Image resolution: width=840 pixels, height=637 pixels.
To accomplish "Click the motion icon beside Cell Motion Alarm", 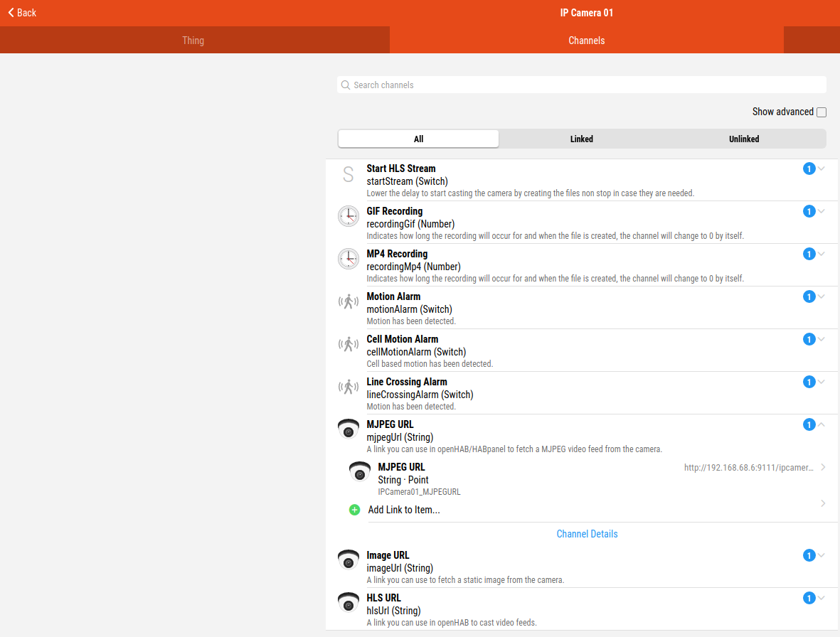I will tap(349, 345).
